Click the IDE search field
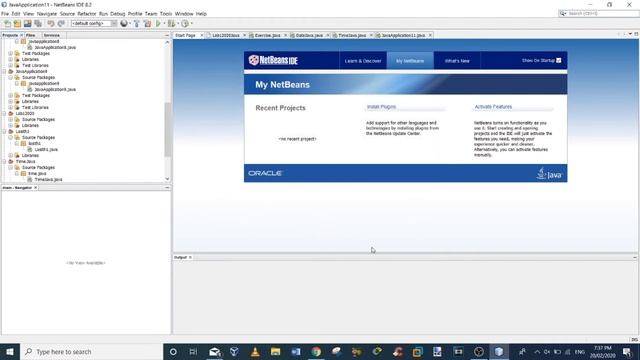The width and height of the screenshot is (640, 360). [598, 13]
